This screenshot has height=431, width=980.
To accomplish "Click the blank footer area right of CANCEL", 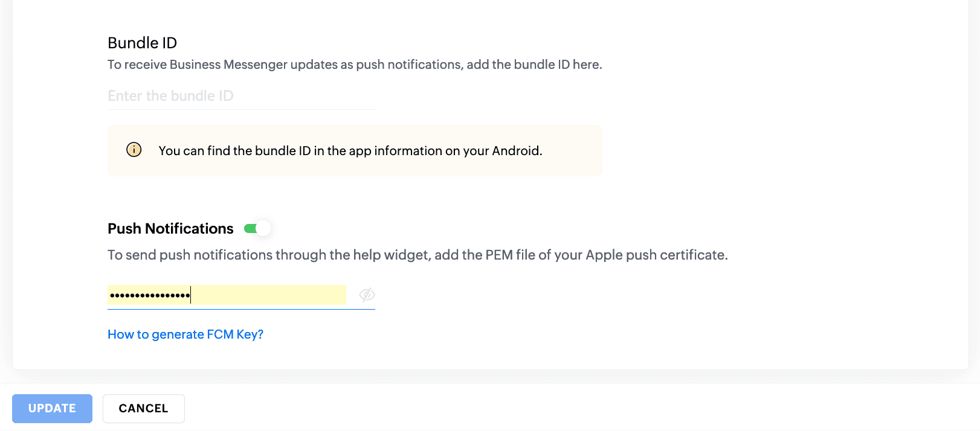I will tap(544, 408).
